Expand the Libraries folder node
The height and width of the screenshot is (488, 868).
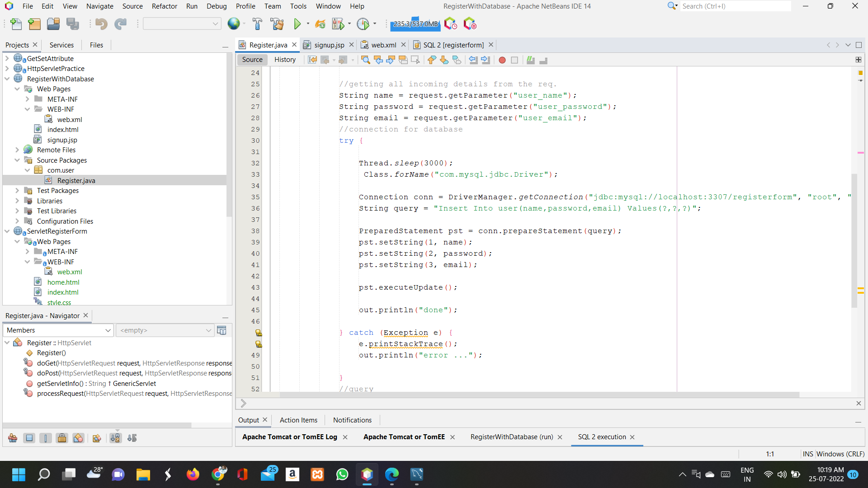17,201
